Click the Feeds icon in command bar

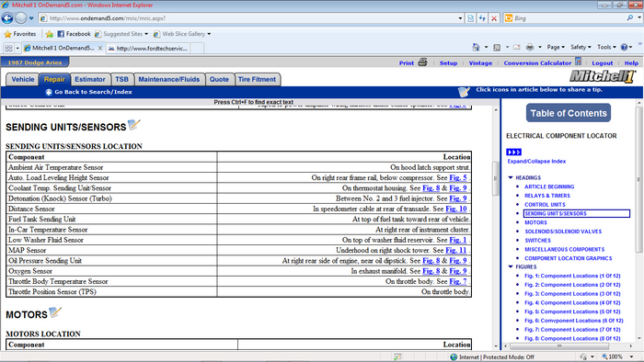click(497, 47)
